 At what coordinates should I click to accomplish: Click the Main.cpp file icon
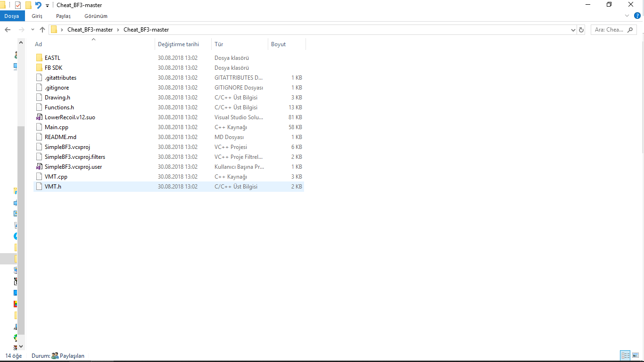click(x=39, y=127)
